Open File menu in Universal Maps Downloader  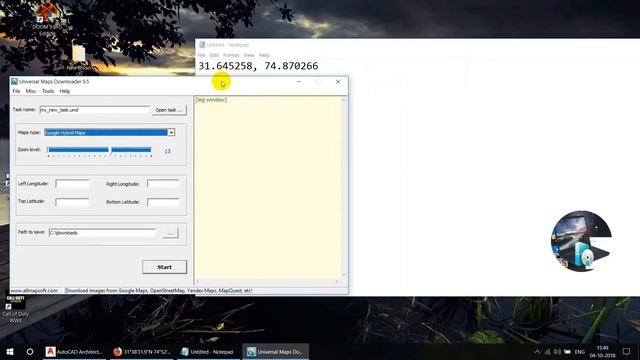coord(16,91)
